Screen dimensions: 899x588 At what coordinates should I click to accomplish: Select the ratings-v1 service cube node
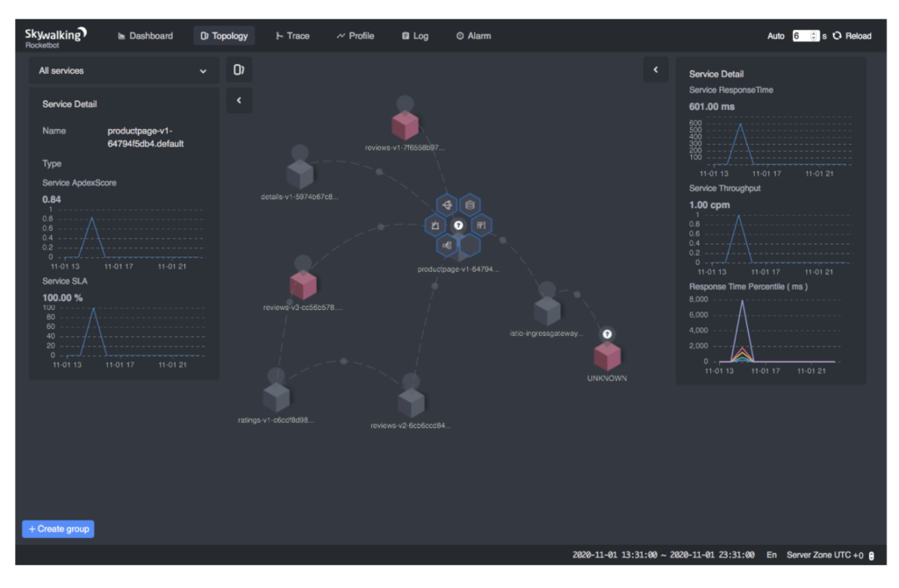coord(276,398)
